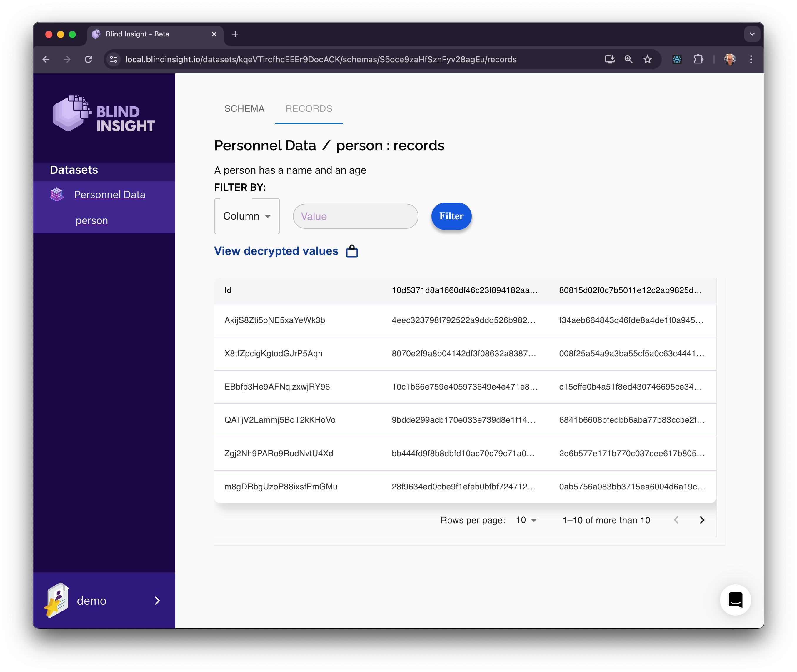Click View decrypted values link

(x=276, y=251)
